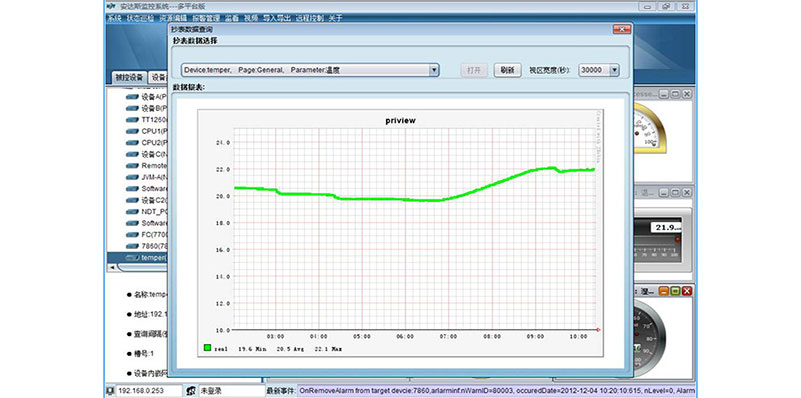Click the green real legend swatch
Screen dimensions: 801x398
click(x=207, y=348)
